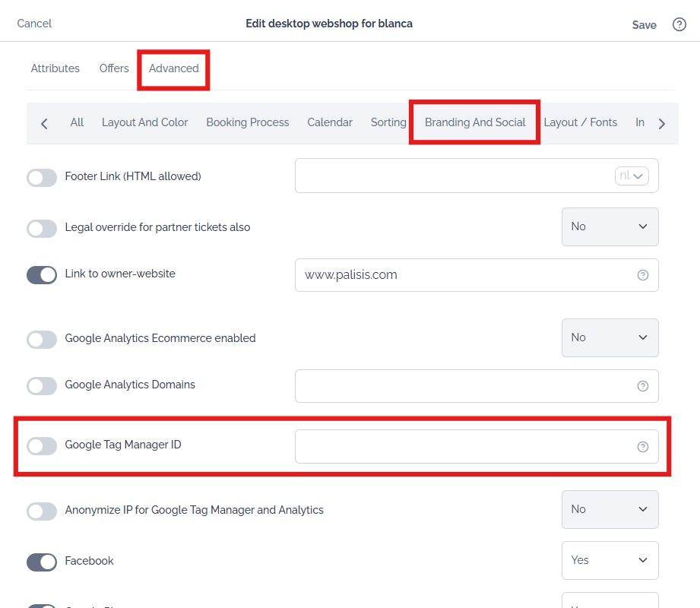700x608 pixels.
Task: Click the Google Tag Manager ID input field
Action: point(477,447)
